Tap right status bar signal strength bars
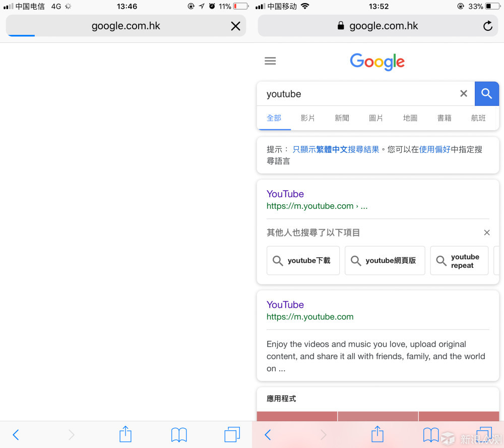Screen dimensions: 504x448 [x=261, y=6]
